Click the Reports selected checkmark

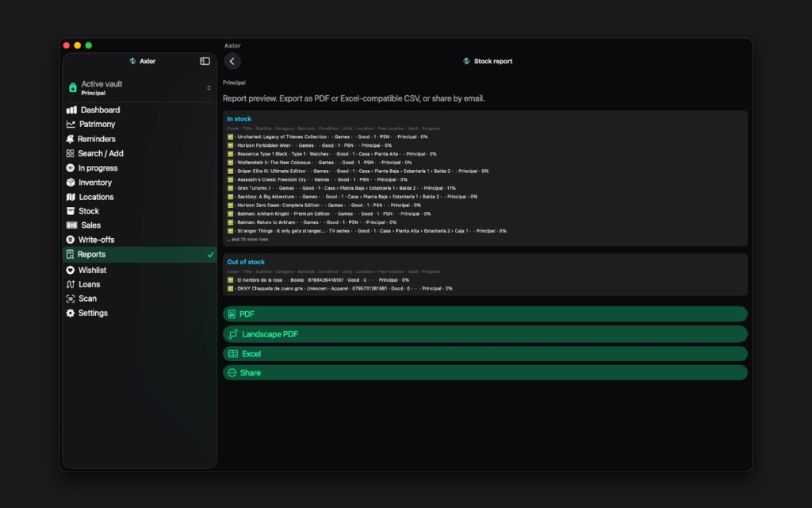[x=210, y=255]
